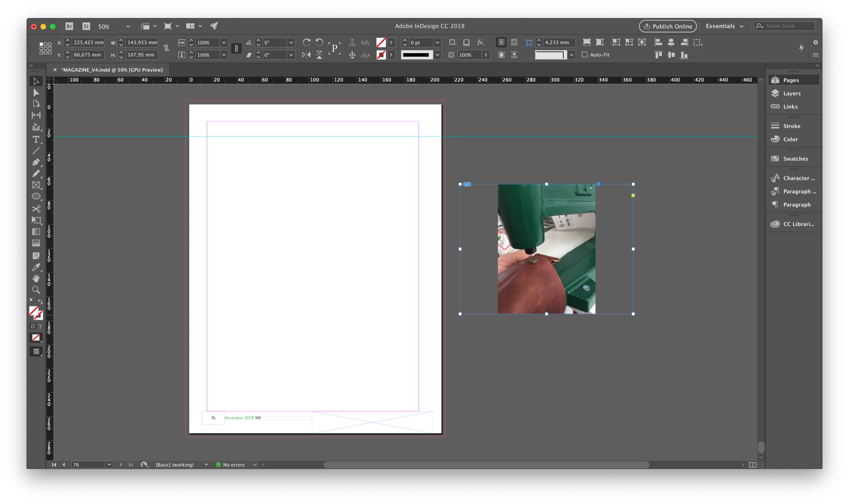Image resolution: width=849 pixels, height=504 pixels.
Task: Open the page number 76 dropdown
Action: click(x=109, y=464)
